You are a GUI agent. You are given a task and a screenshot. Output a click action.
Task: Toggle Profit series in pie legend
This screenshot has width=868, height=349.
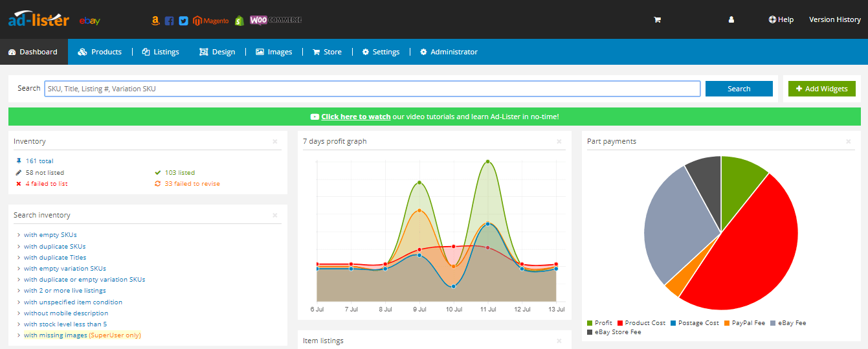[x=599, y=323]
